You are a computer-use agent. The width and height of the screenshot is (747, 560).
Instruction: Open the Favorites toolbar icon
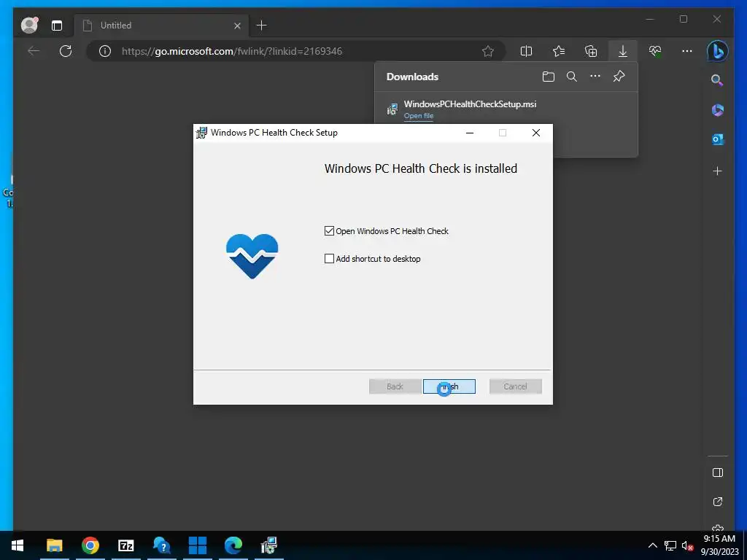[558, 51]
